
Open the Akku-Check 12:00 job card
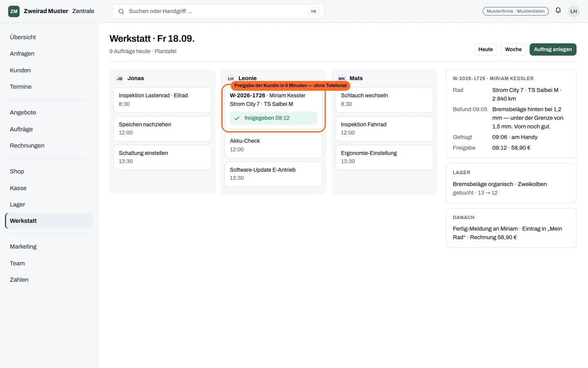274,145
